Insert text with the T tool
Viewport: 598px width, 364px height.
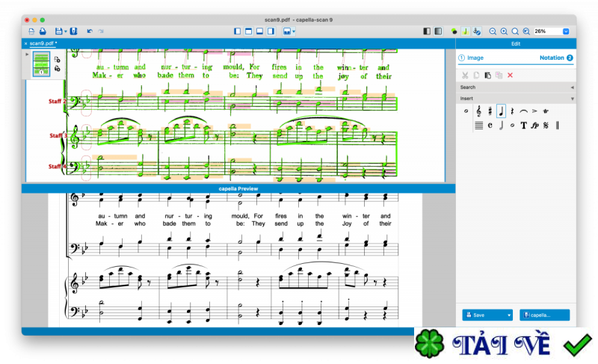tap(523, 125)
